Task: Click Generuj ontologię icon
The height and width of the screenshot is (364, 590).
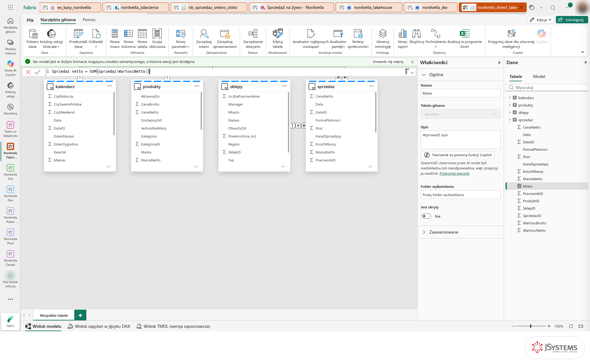Action: click(383, 39)
